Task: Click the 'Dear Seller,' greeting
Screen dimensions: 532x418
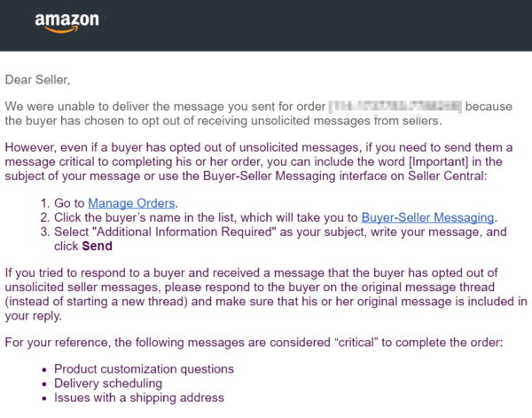Action: (37, 80)
